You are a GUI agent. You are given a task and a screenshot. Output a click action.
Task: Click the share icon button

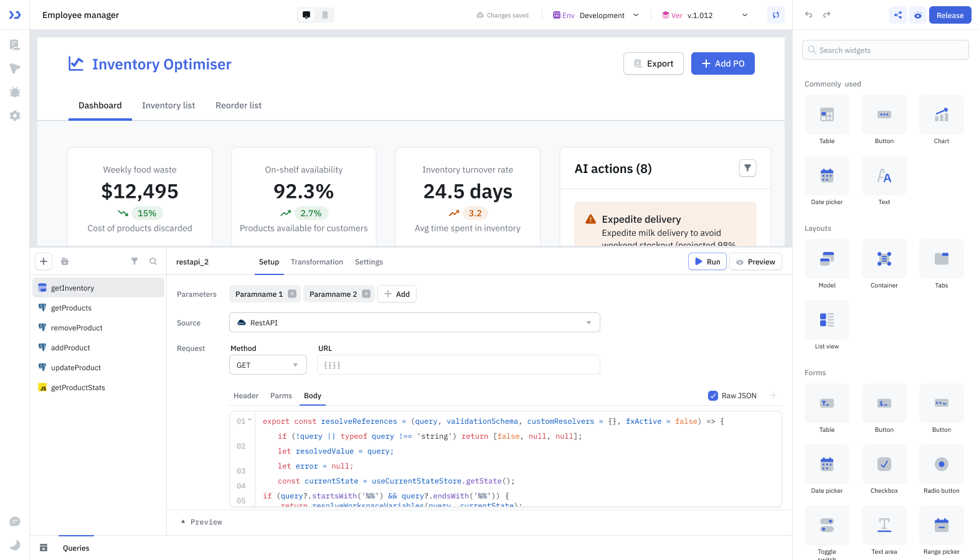click(x=897, y=16)
